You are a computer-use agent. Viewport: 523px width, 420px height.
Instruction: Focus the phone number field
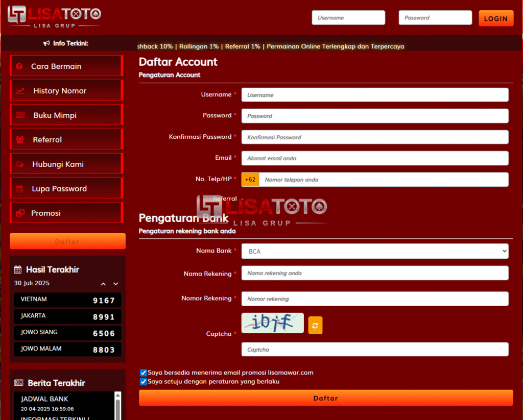(384, 180)
